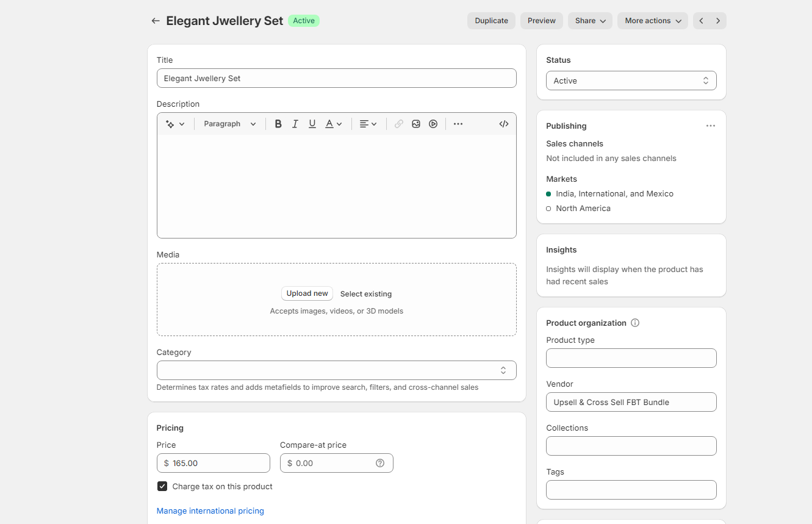Toggle bold formatting in description
Image resolution: width=812 pixels, height=524 pixels.
[x=278, y=124]
